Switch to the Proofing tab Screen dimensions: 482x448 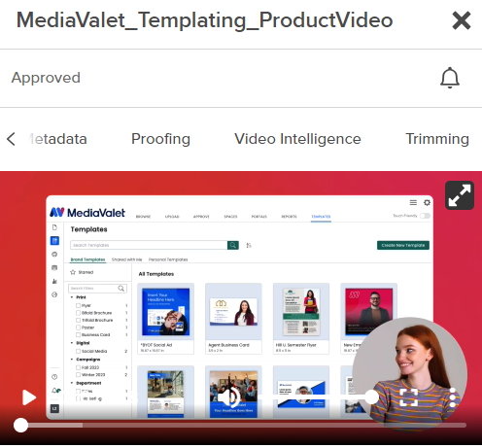point(160,139)
